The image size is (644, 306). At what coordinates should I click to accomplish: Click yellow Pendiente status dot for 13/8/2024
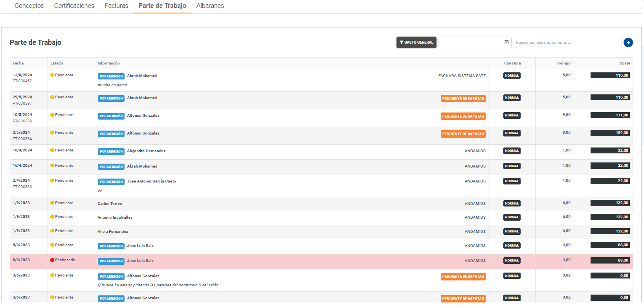click(x=52, y=75)
